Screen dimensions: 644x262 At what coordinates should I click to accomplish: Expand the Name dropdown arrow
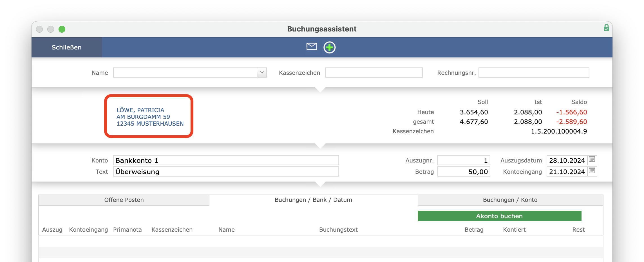point(262,73)
